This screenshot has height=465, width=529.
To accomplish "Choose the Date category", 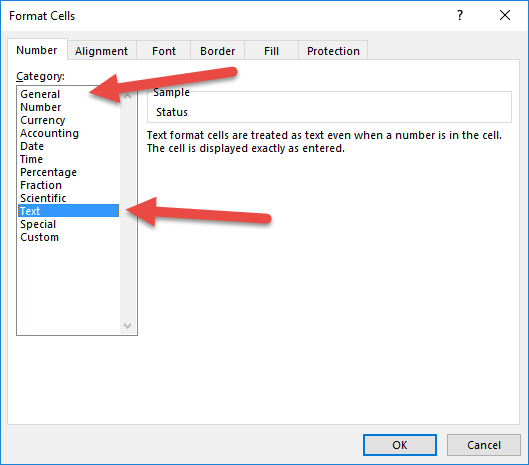I will pos(32,146).
